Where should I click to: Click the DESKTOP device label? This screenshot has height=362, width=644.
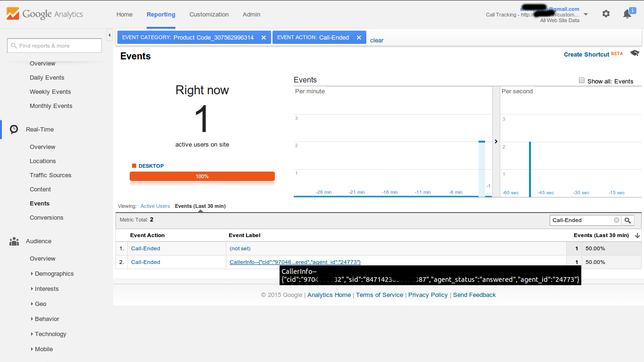pos(151,166)
